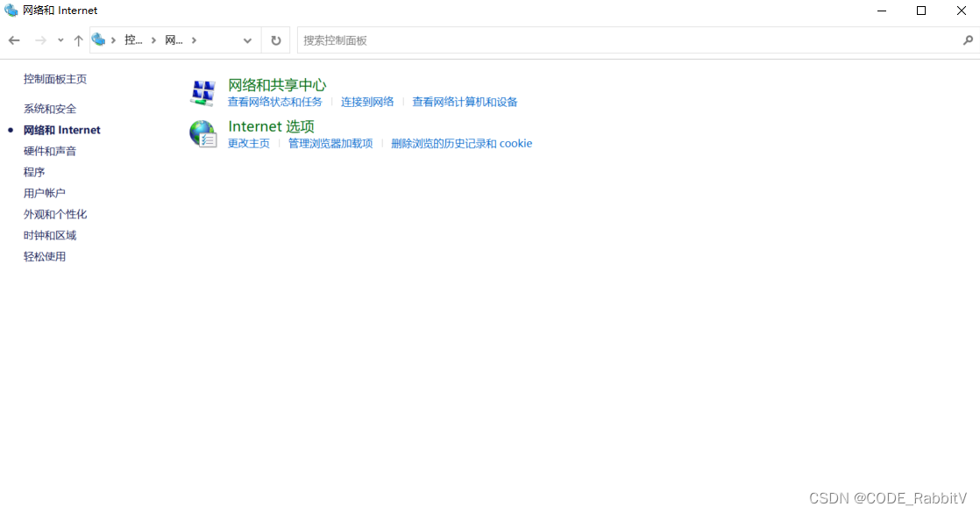The height and width of the screenshot is (514, 980).
Task: Open the address bar history dropdown
Action: tap(246, 39)
